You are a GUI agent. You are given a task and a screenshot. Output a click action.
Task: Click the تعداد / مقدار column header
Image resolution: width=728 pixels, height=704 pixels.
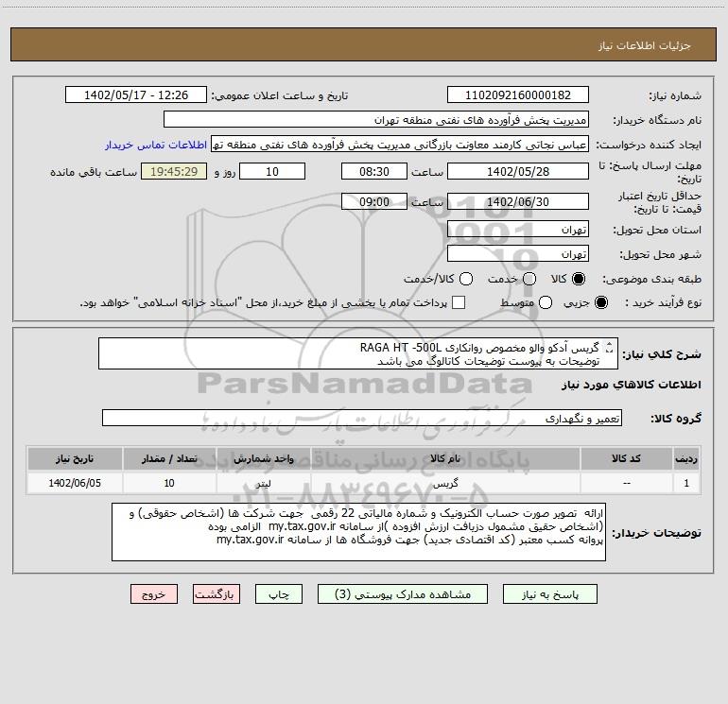coord(169,458)
